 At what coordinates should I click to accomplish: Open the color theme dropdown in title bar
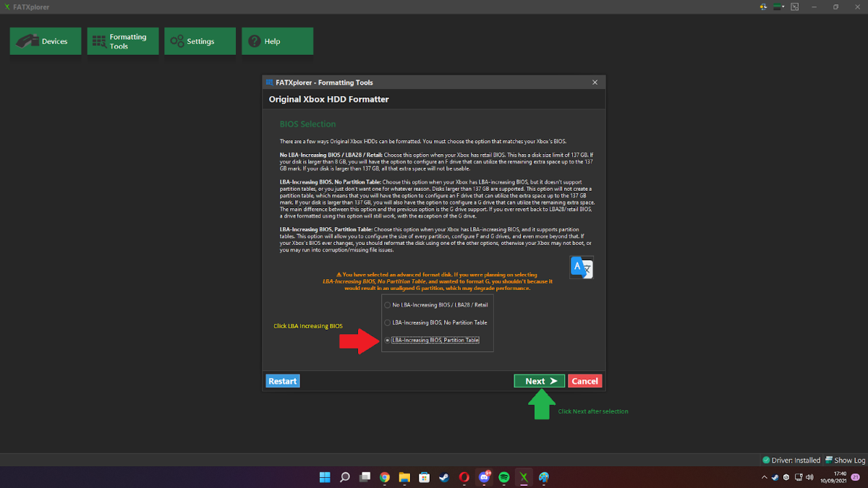pos(778,7)
